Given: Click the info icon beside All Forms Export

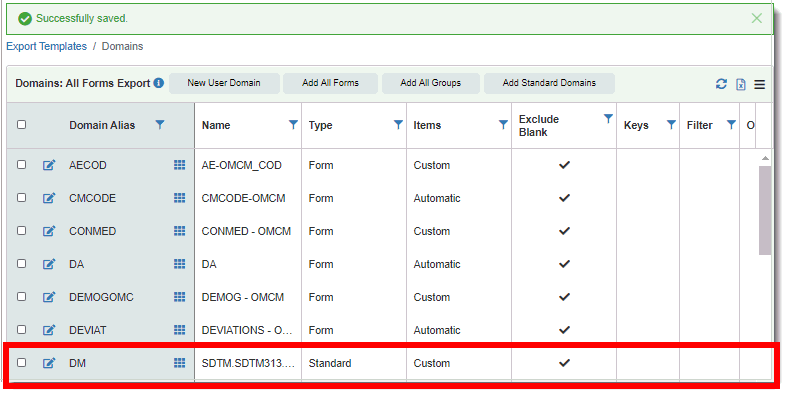Looking at the screenshot, I should pyautogui.click(x=159, y=83).
